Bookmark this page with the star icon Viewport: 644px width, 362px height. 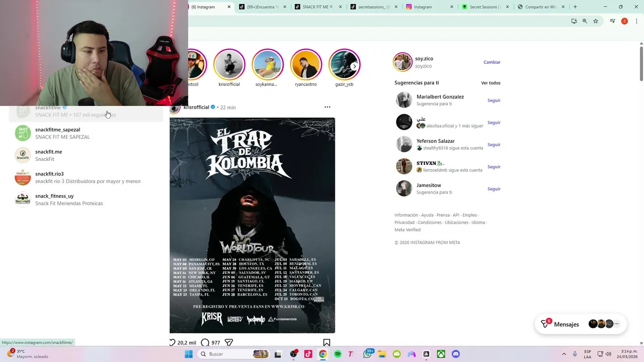point(596,21)
